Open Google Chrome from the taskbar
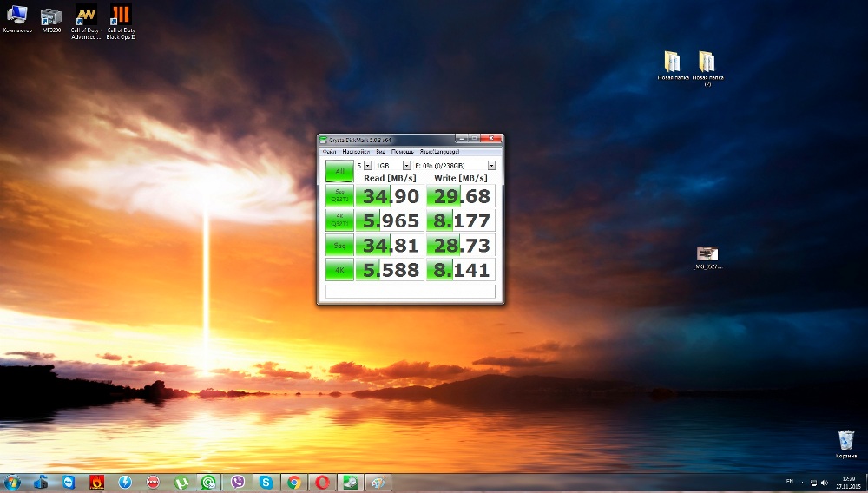The width and height of the screenshot is (868, 493). point(294,483)
